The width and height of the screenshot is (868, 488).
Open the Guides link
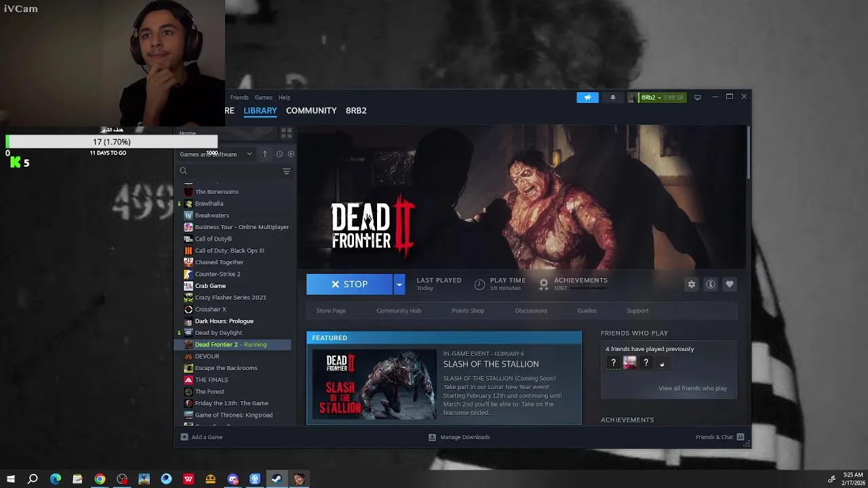587,310
